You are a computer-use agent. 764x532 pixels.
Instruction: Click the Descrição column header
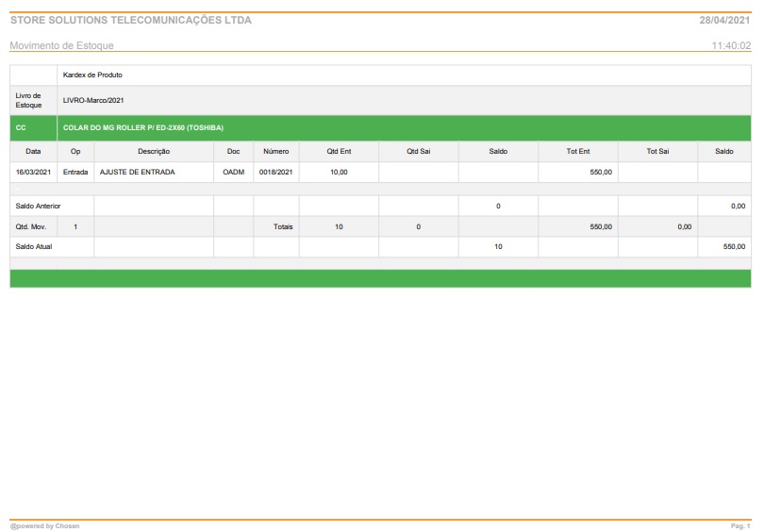(x=153, y=151)
